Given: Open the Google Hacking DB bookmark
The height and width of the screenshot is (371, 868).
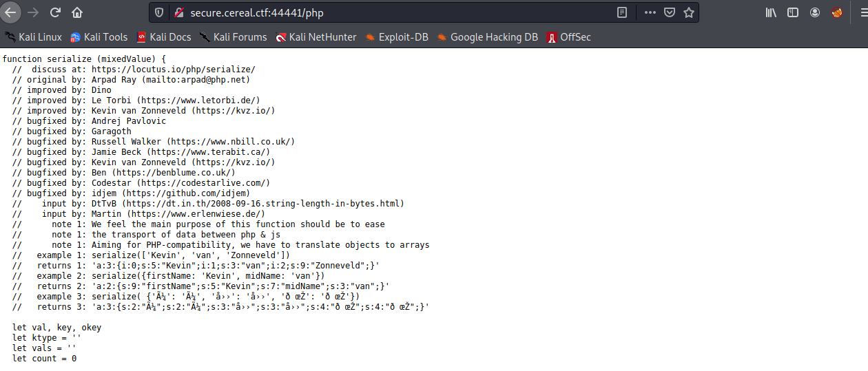Looking at the screenshot, I should pos(488,37).
